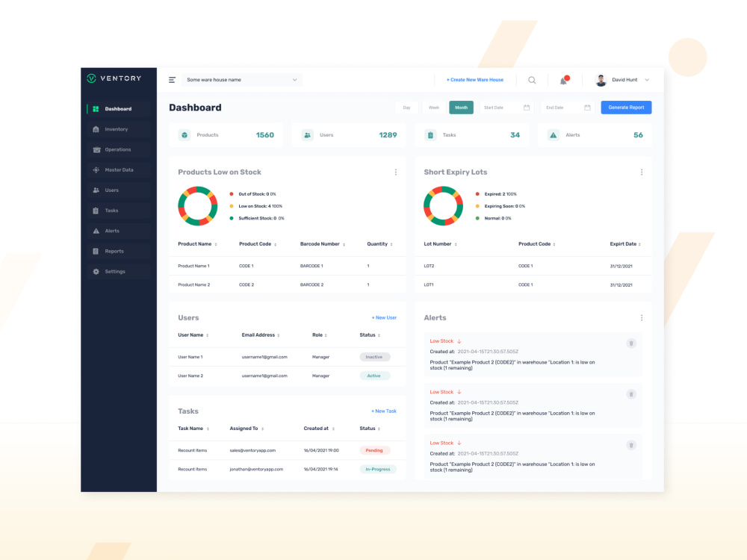Go to Operations sidebar label
The image size is (747, 560).
pyautogui.click(x=118, y=149)
